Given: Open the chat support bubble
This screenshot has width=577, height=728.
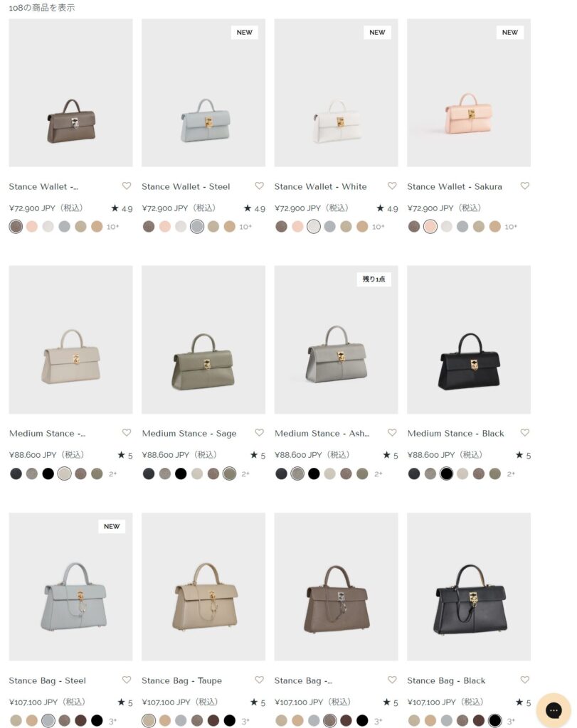Looking at the screenshot, I should click(x=554, y=710).
